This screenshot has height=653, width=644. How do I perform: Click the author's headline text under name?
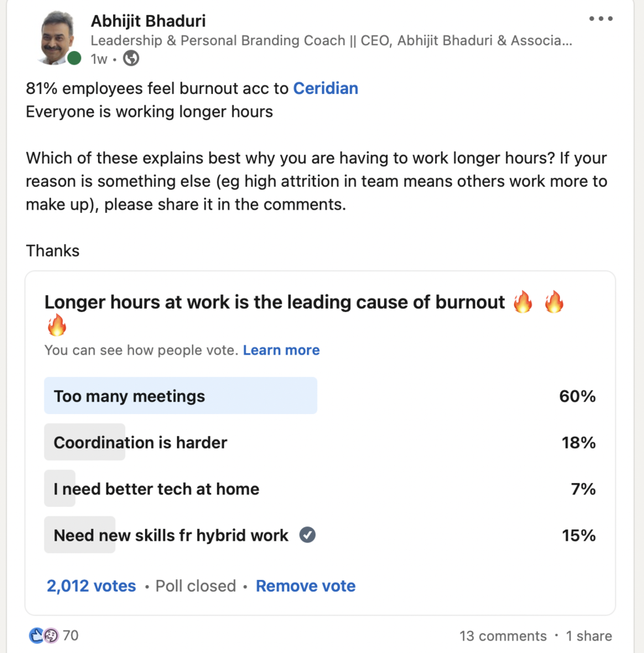pyautogui.click(x=331, y=40)
